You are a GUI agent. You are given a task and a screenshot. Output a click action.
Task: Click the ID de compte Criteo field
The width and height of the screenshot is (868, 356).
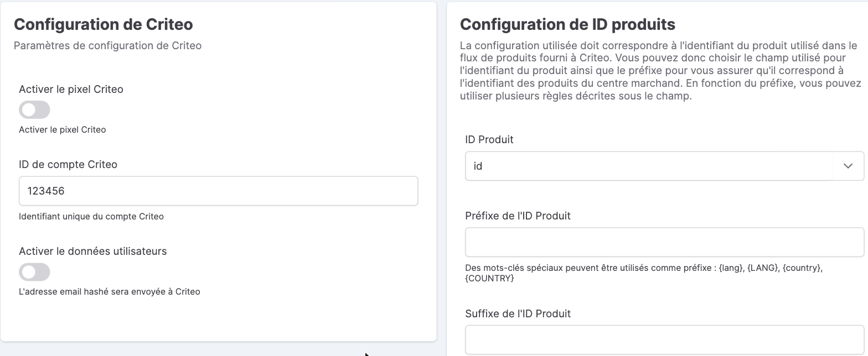coord(218,191)
